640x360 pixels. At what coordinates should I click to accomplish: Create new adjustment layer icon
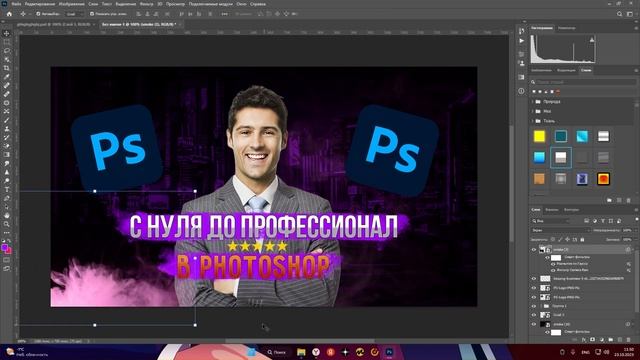pyautogui.click(x=602, y=340)
